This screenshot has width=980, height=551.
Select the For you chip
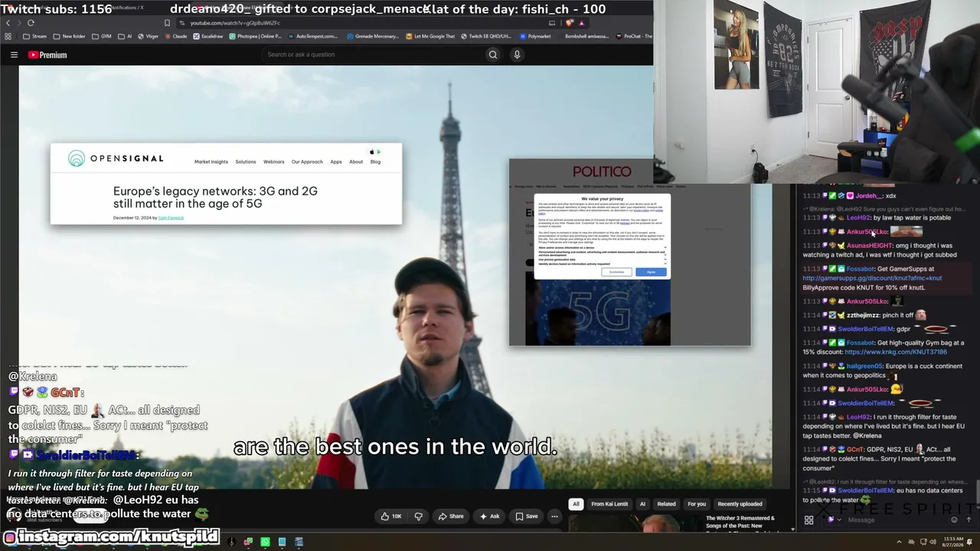coord(697,504)
